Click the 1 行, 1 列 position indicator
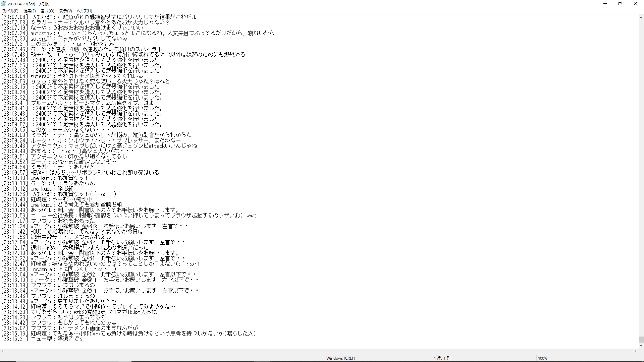This screenshot has height=362, width=644. pyautogui.click(x=442, y=358)
